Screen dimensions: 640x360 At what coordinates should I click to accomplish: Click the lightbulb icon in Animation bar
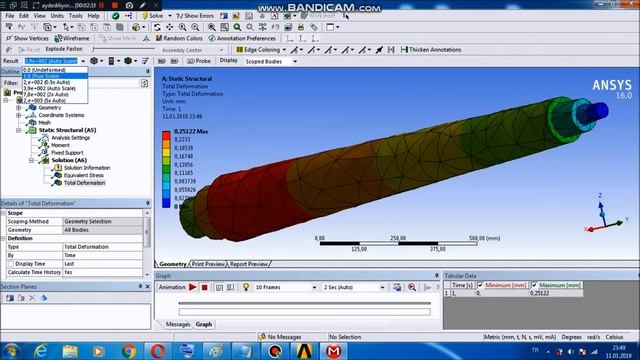click(246, 287)
